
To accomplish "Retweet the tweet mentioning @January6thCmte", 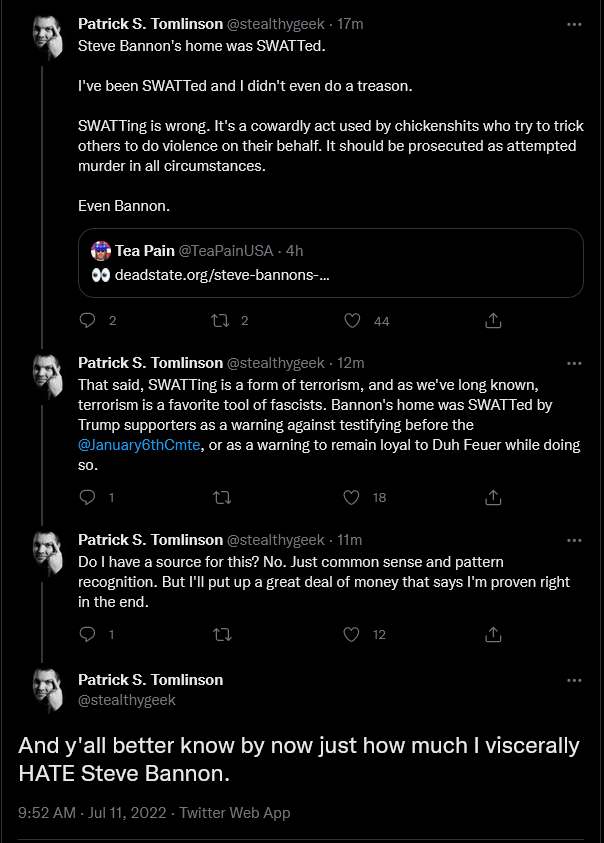I will [x=222, y=498].
